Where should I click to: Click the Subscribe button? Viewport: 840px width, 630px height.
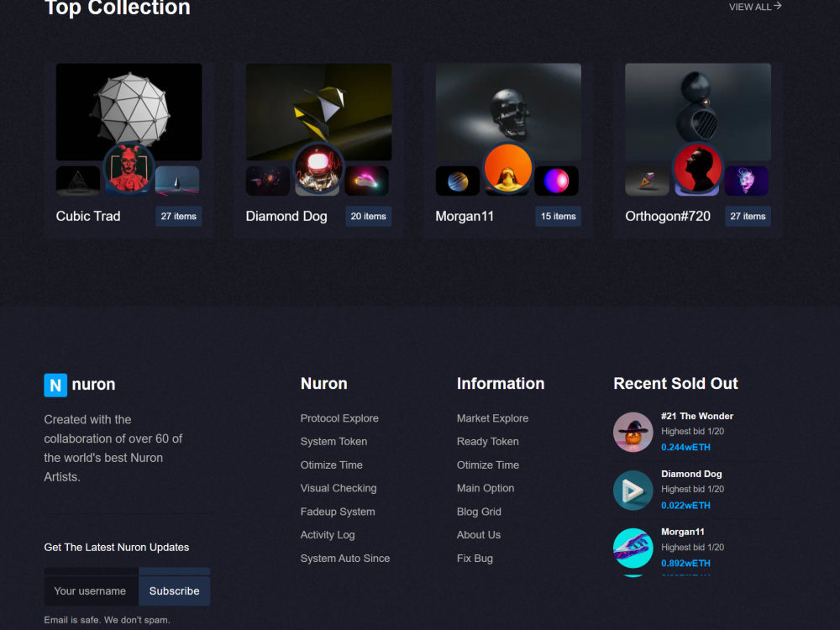tap(174, 591)
